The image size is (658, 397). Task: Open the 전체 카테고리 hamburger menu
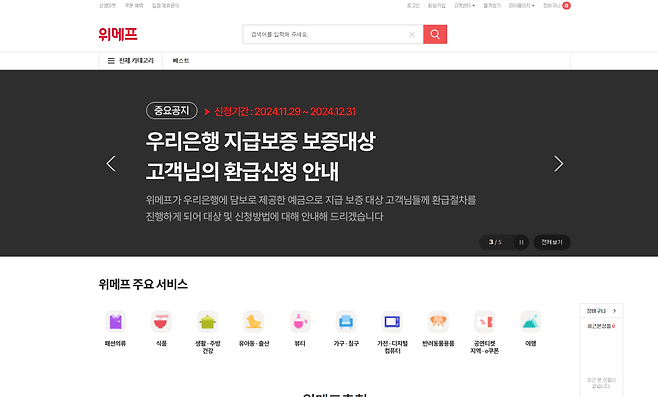coord(131,61)
